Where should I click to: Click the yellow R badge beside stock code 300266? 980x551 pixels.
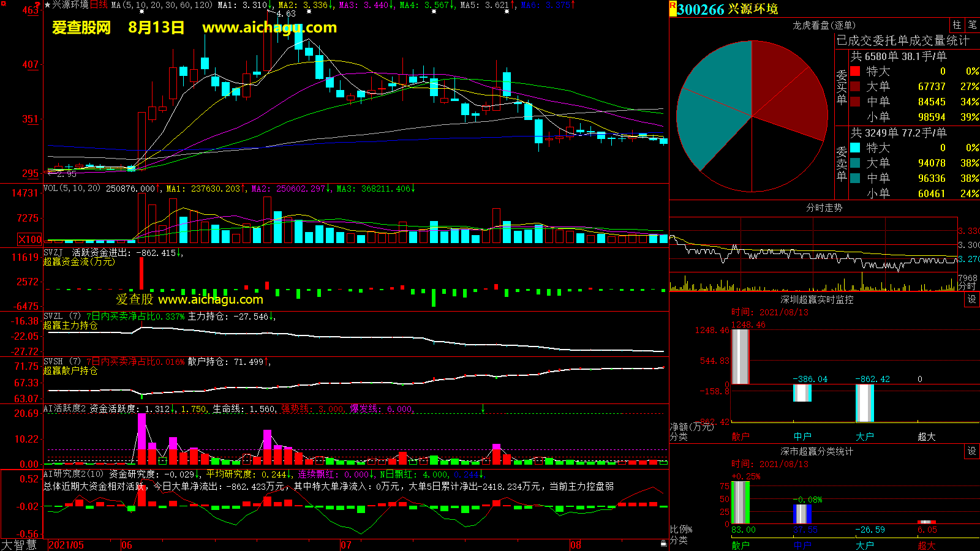pyautogui.click(x=673, y=7)
